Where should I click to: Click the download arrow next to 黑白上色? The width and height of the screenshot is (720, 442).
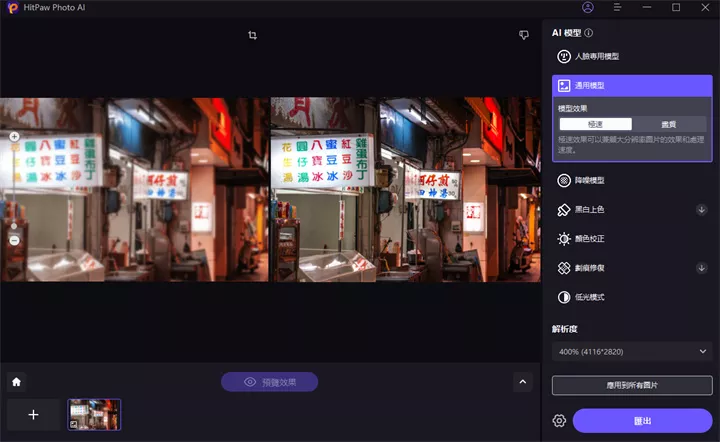[x=701, y=210]
